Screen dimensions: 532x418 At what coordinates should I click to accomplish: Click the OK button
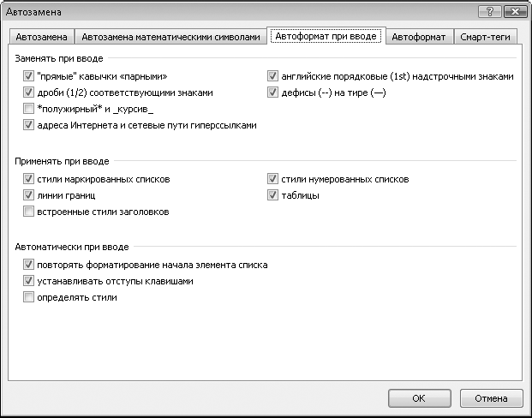420,398
